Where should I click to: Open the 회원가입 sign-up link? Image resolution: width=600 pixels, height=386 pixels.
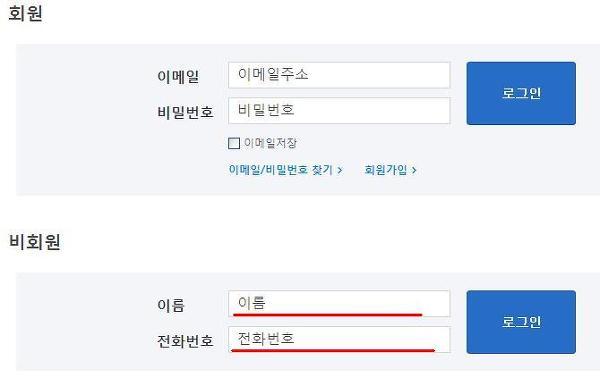[386, 170]
